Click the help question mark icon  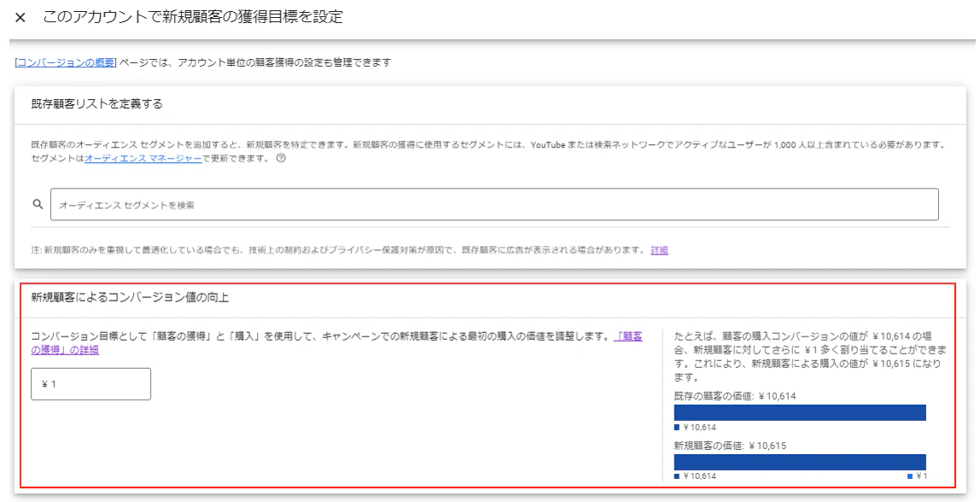point(281,158)
